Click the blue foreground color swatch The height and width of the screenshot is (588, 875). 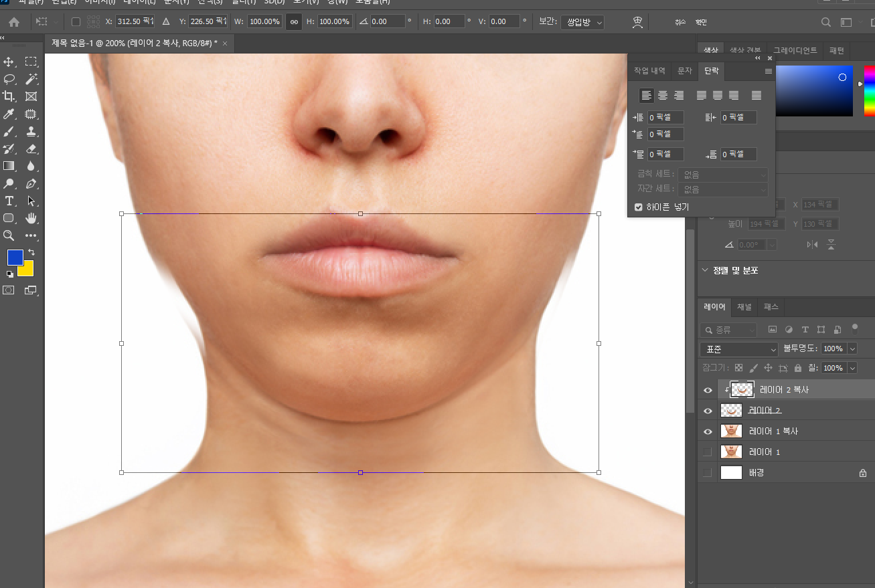point(14,256)
